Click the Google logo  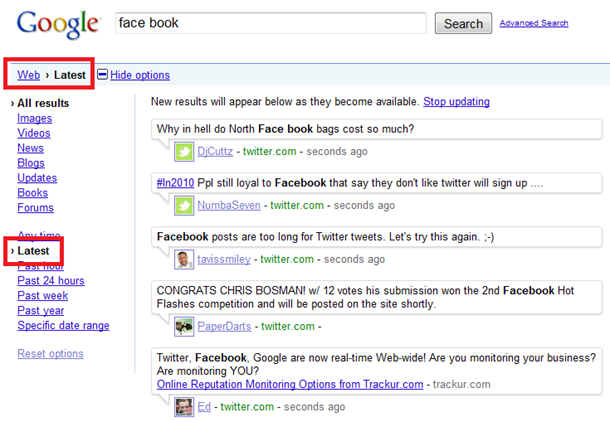(x=58, y=24)
